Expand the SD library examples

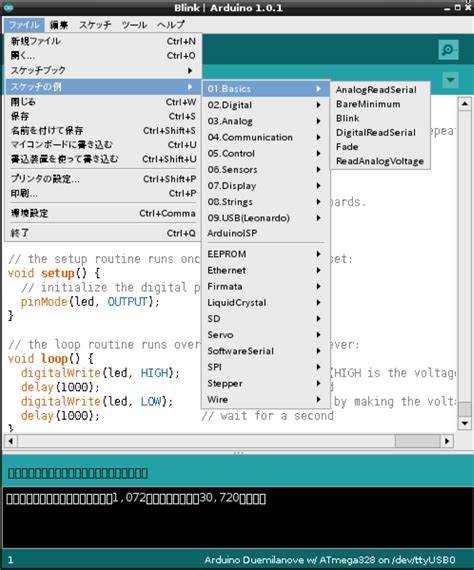(266, 319)
